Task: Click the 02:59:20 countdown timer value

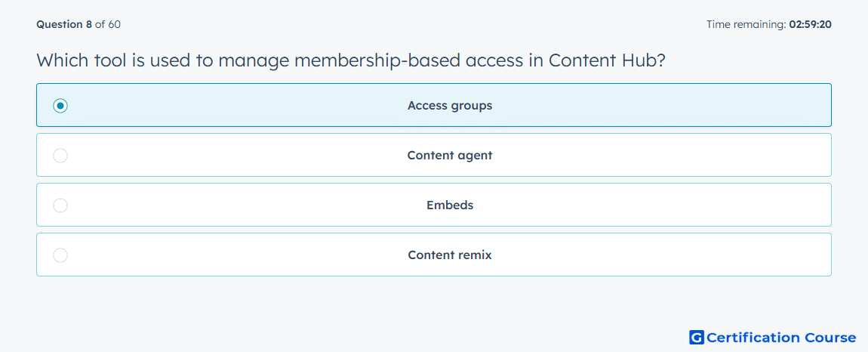Action: 811,24
